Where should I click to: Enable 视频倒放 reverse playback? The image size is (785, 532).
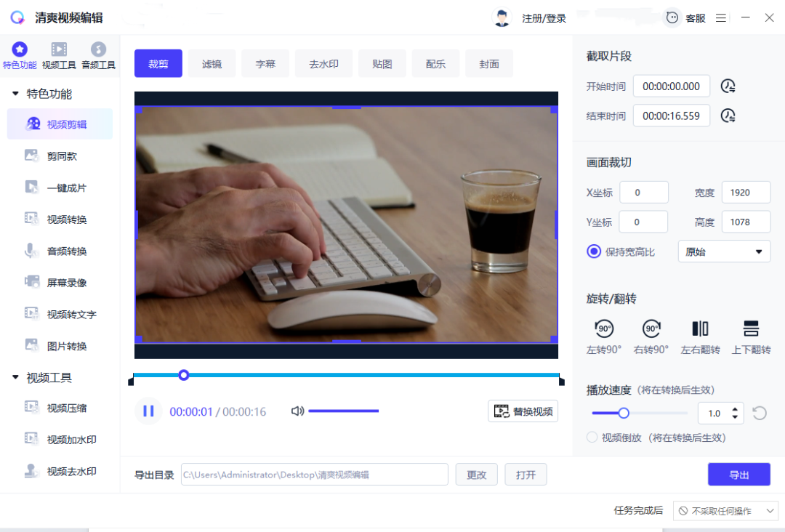point(590,438)
